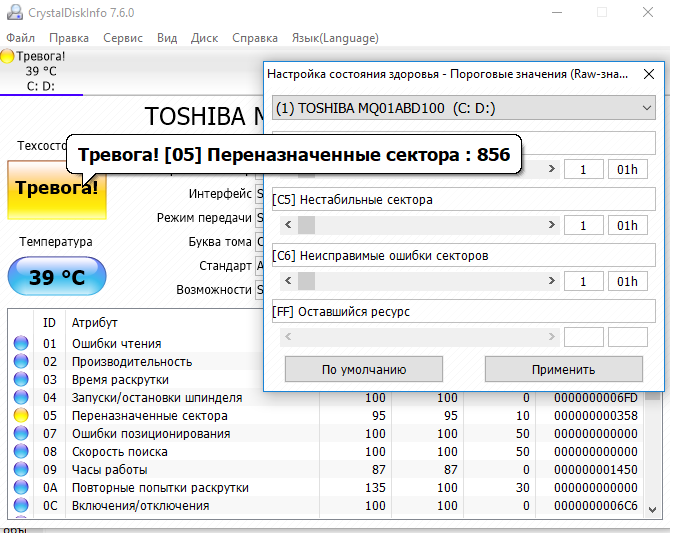Viewport: 677px width, 541px height.
Task: Click the Буква тома label
Action: pos(220,241)
